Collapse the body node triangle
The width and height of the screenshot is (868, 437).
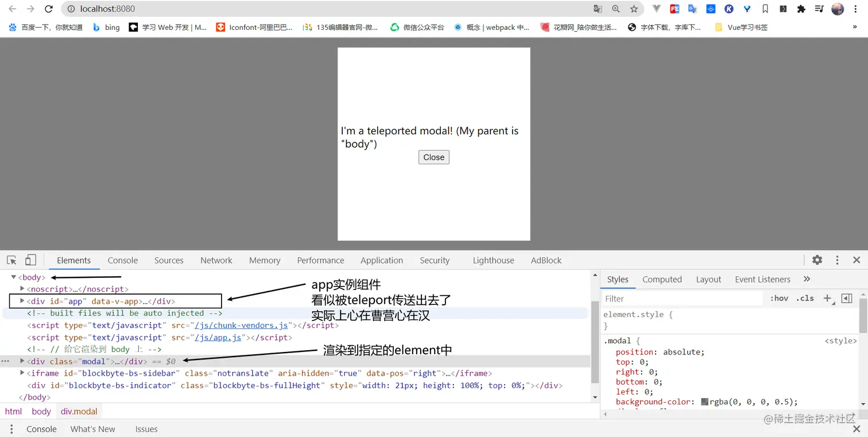click(x=14, y=277)
